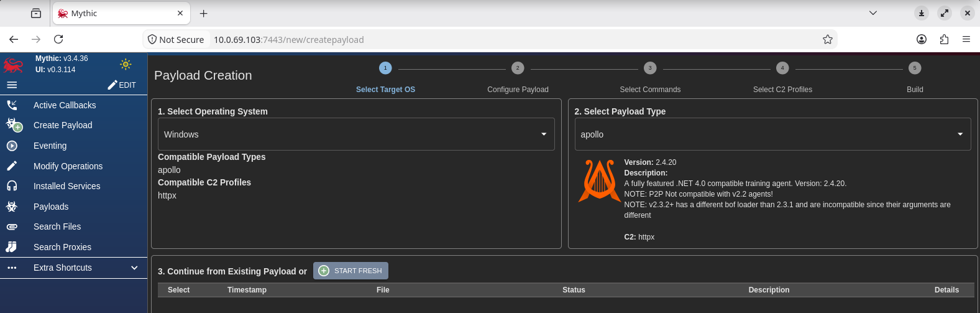Viewport: 980px width, 313px height.
Task: Click step 5 circle Build
Action: coord(915,68)
